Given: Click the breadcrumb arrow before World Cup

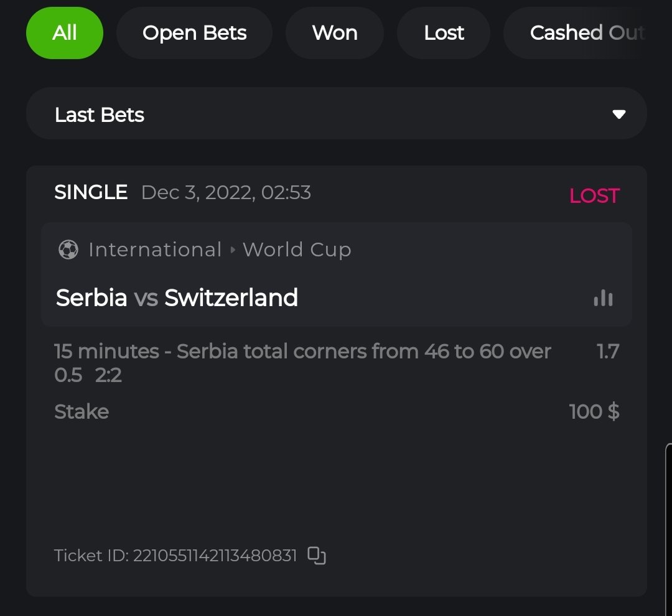Looking at the screenshot, I should 233,250.
